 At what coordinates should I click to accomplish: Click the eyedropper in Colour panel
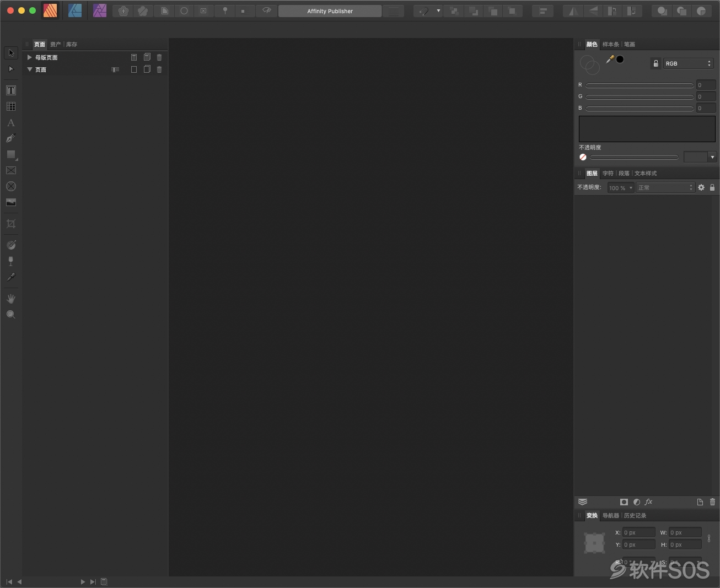tap(610, 59)
